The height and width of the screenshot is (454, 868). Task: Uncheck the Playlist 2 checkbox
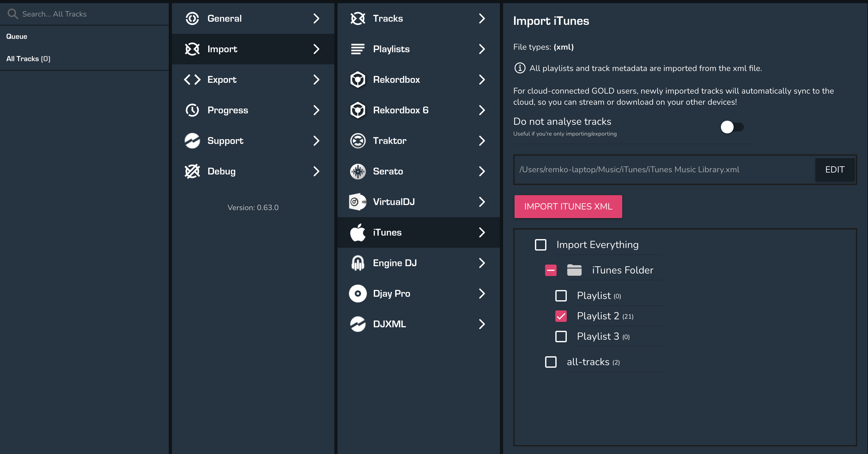pos(561,316)
